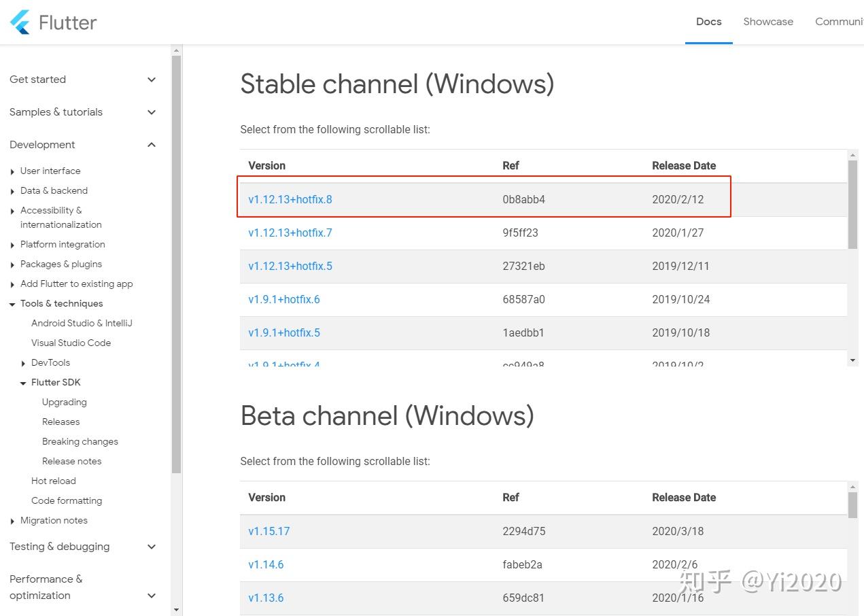This screenshot has height=616, width=864.
Task: Open the Docs tab
Action: pyautogui.click(x=708, y=22)
